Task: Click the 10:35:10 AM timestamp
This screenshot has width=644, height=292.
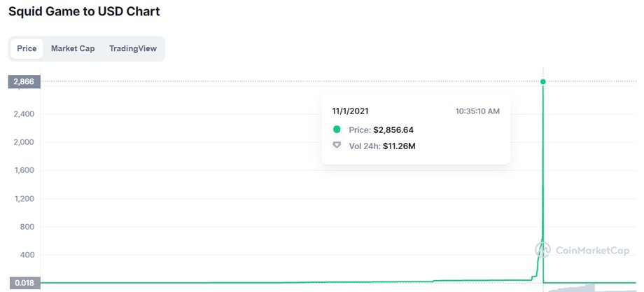Action: point(477,111)
